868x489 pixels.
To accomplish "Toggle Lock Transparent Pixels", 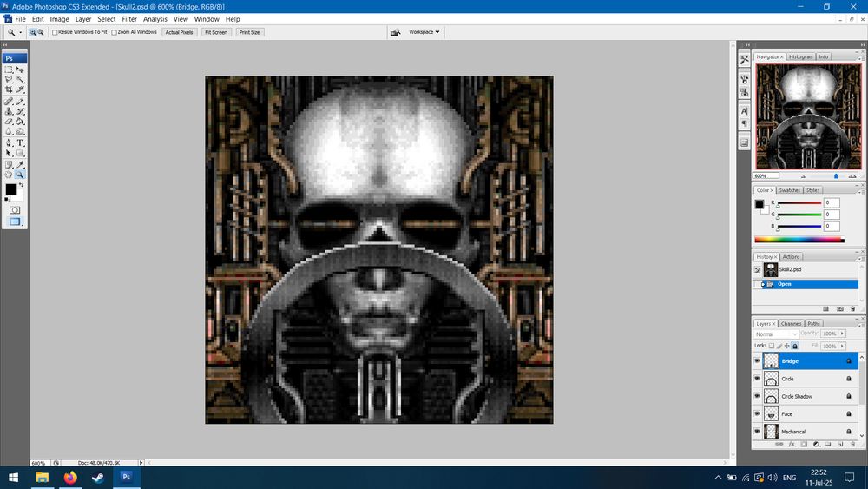I will click(772, 346).
